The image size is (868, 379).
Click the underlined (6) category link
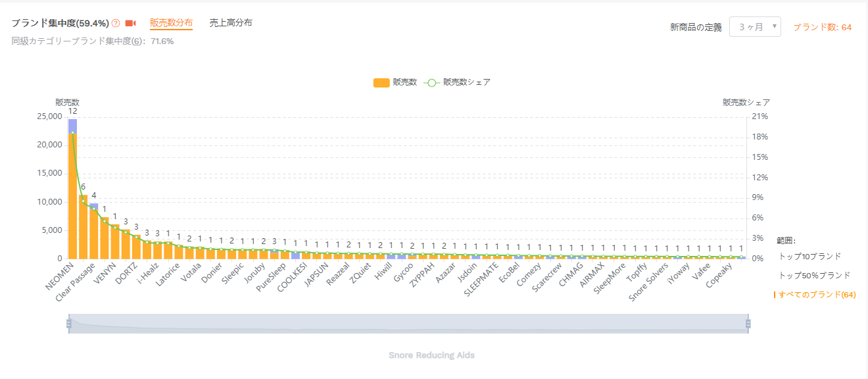137,41
